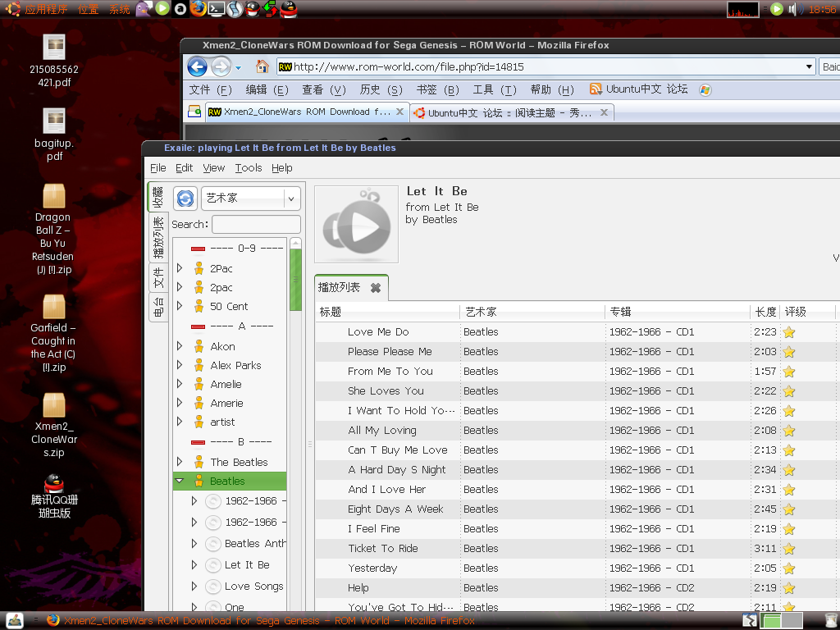Sort playlist by the 长度 column header

click(x=765, y=312)
